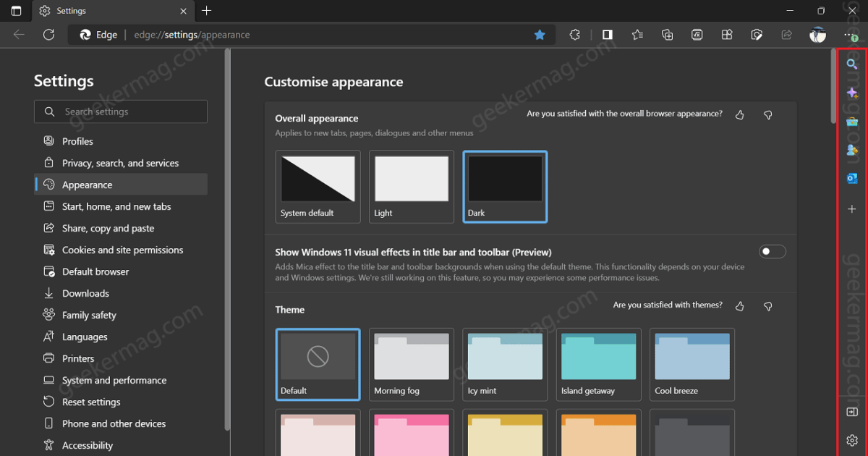Open the search icon in the right sidebar
The width and height of the screenshot is (868, 456).
click(852, 64)
